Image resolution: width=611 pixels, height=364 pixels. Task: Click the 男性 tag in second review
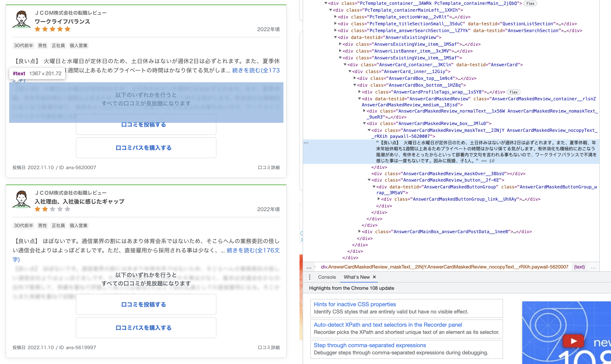click(42, 226)
